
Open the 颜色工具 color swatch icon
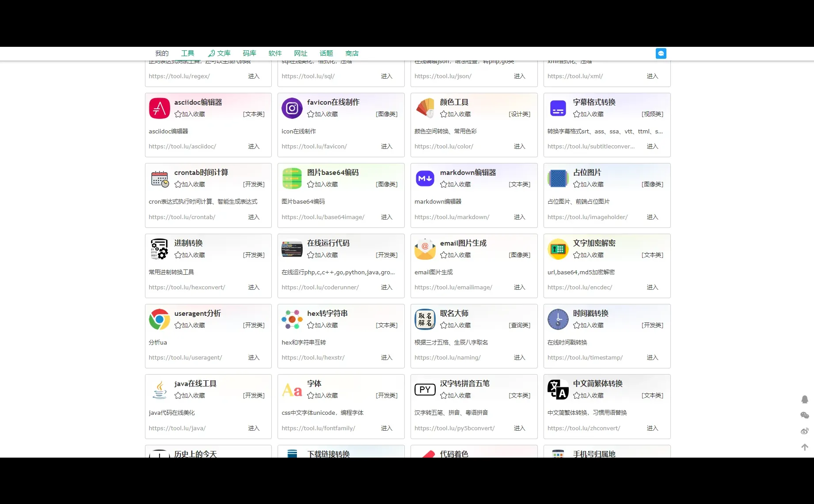click(425, 108)
